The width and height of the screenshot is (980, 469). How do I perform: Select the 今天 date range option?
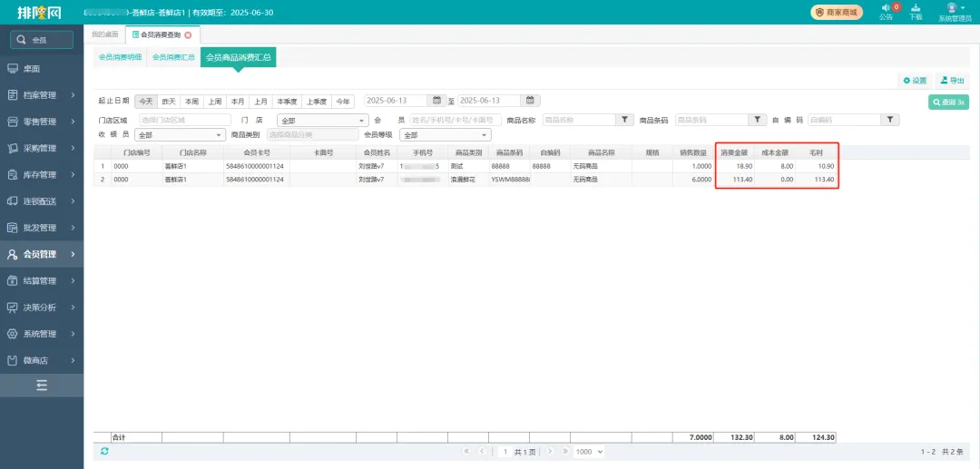coord(145,101)
